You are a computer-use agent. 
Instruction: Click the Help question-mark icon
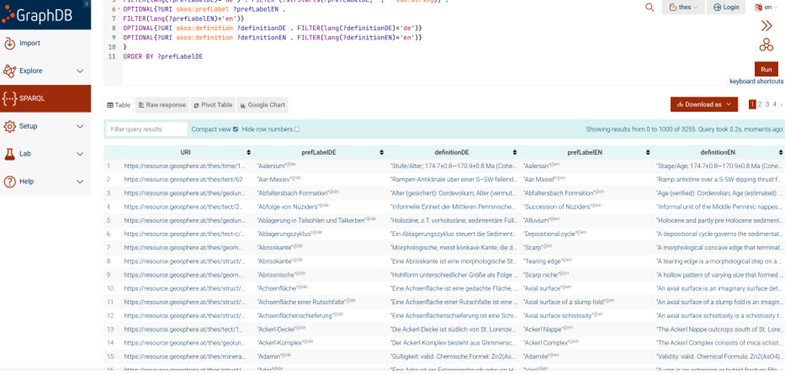10,182
